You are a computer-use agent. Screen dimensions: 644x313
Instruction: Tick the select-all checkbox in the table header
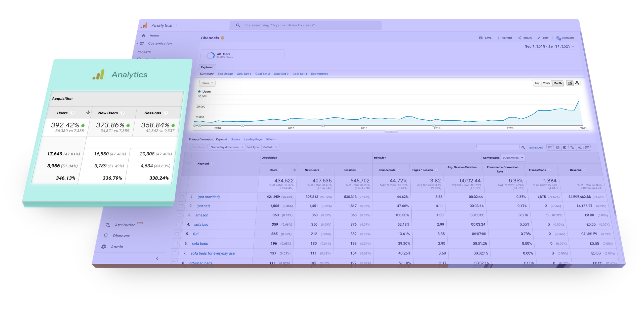186,163
